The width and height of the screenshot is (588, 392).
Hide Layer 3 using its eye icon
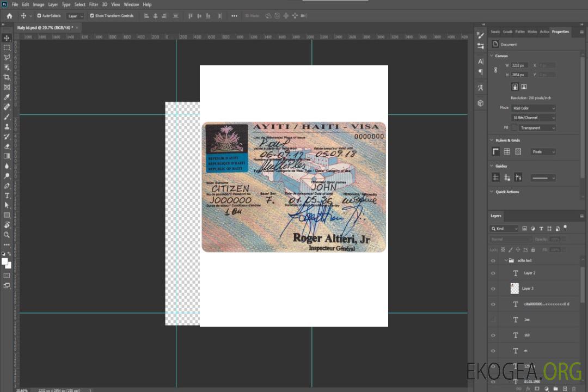point(493,289)
